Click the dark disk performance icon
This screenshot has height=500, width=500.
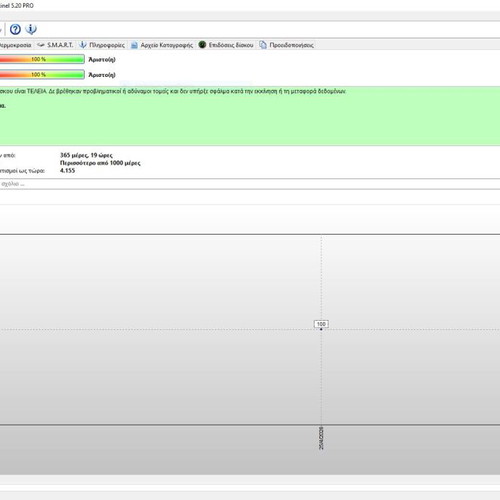point(202,45)
